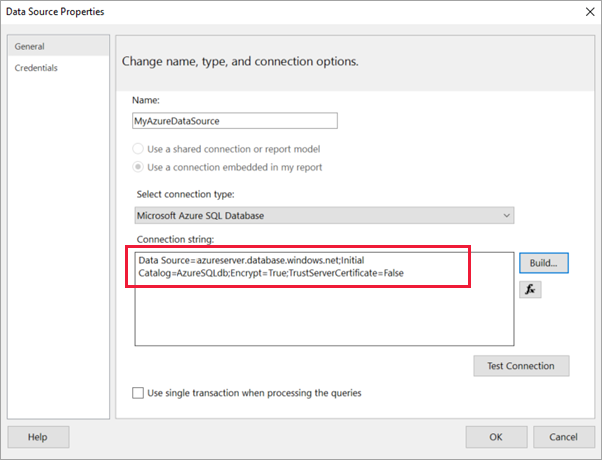
Task: Open Help for this dialog
Action: [x=38, y=437]
